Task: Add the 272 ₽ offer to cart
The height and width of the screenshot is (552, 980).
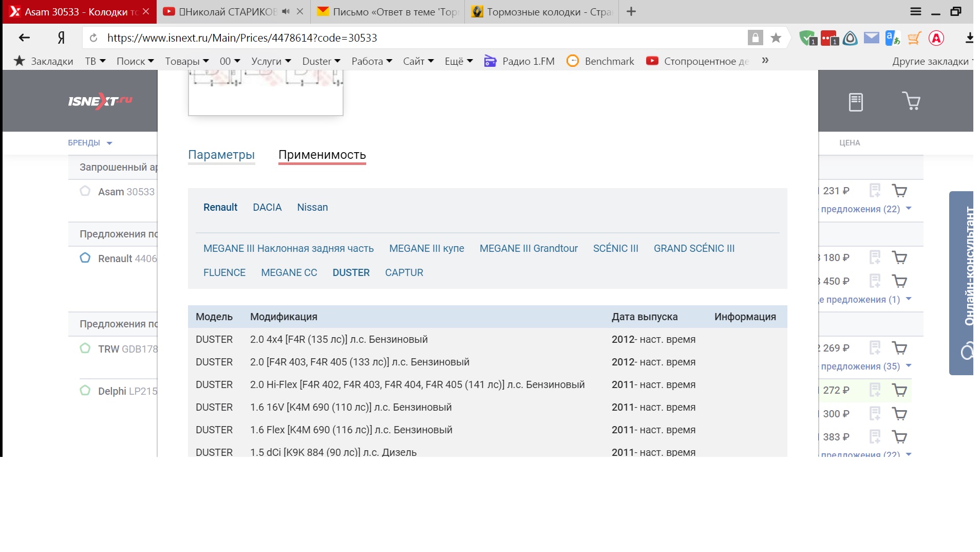Action: (899, 390)
